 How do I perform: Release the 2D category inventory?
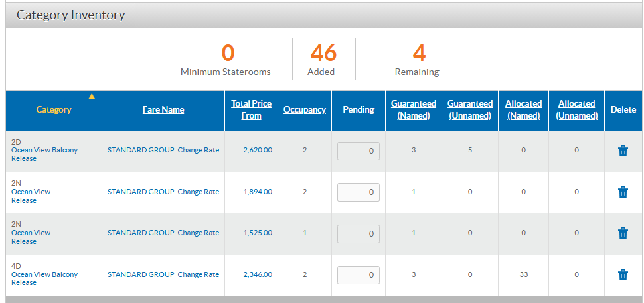click(x=24, y=158)
